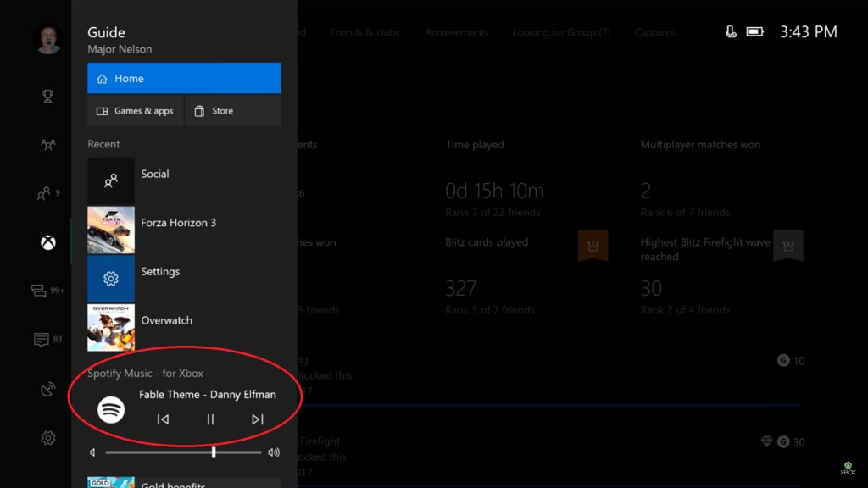Open the Multiplayer people icon in sidebar
Viewport: 868px width, 488px height.
point(48,145)
